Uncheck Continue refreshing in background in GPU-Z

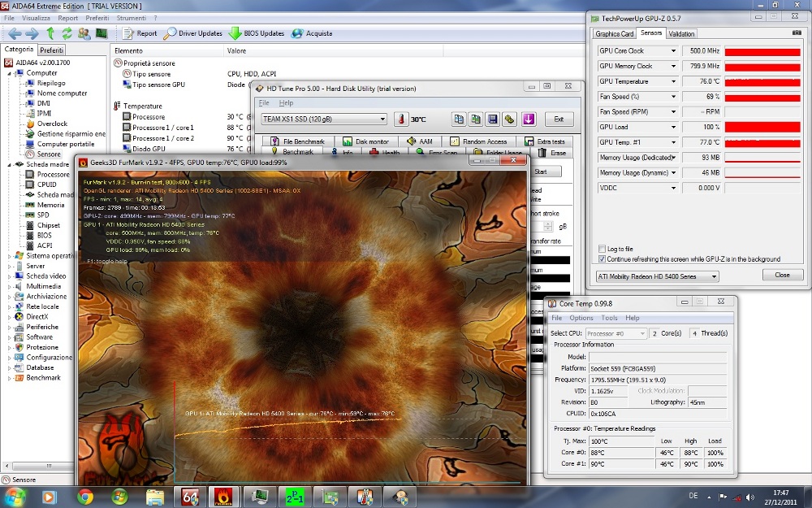[602, 259]
